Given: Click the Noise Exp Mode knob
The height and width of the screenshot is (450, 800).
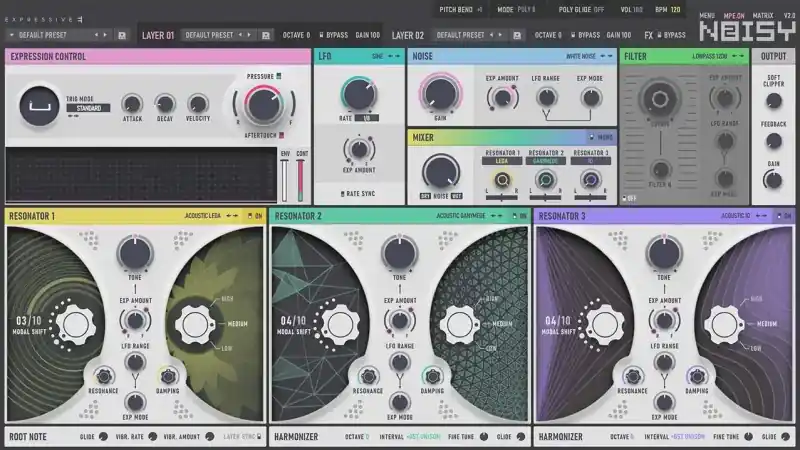Looking at the screenshot, I should point(590,97).
